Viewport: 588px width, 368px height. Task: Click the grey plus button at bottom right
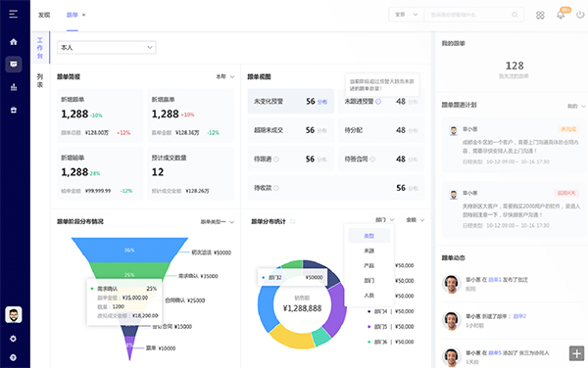[577, 353]
